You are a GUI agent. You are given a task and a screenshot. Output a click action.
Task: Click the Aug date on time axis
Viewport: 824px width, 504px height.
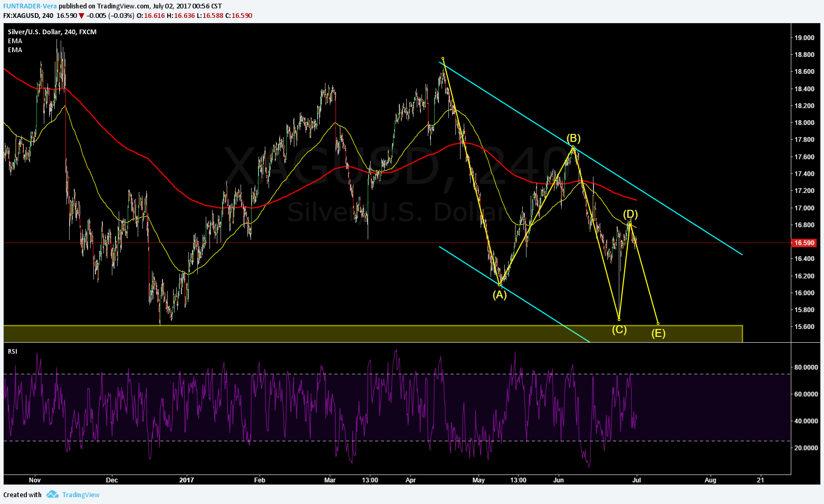(711, 480)
